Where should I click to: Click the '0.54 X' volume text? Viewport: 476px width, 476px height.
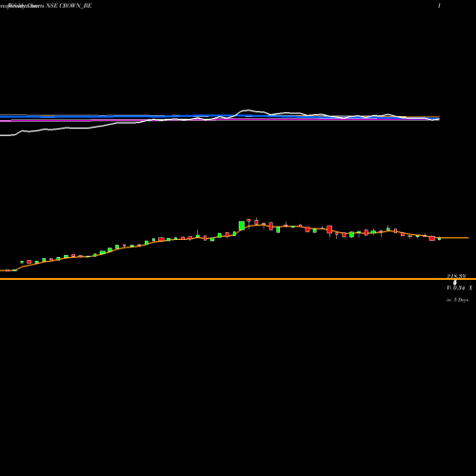click(463, 288)
